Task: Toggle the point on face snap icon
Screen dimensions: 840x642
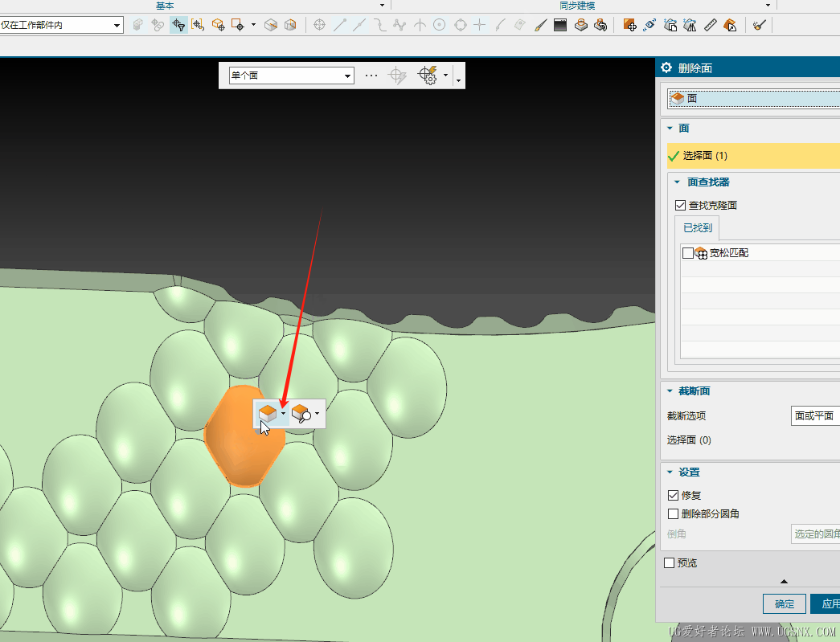Action: pyautogui.click(x=519, y=25)
